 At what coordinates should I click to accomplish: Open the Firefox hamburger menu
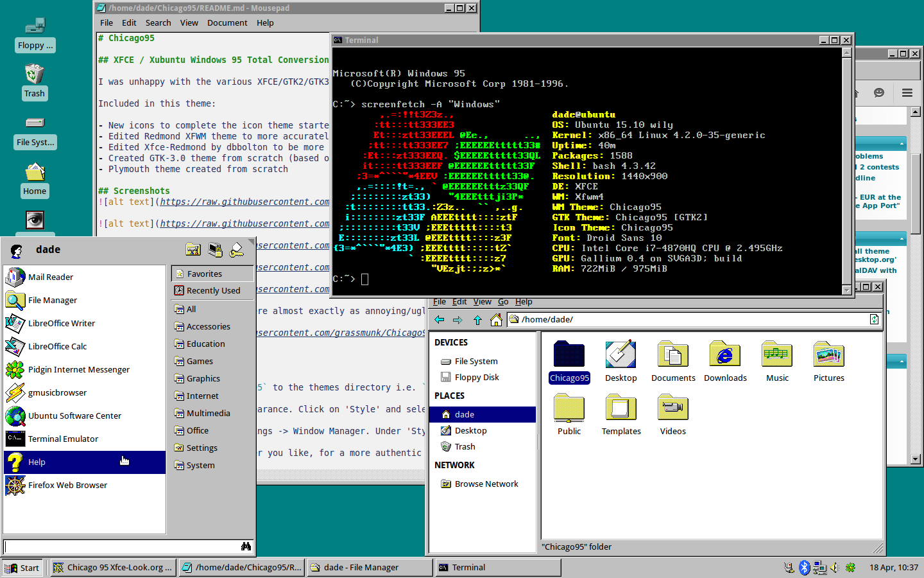tap(907, 93)
